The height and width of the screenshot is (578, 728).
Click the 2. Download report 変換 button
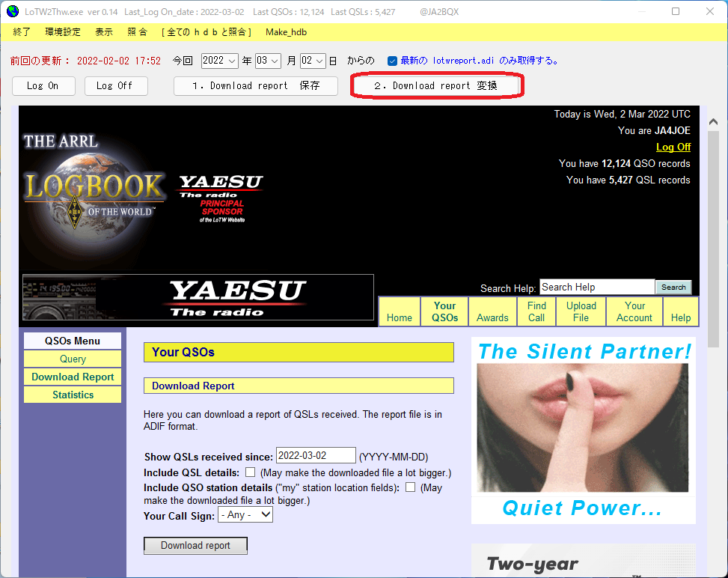coord(436,85)
